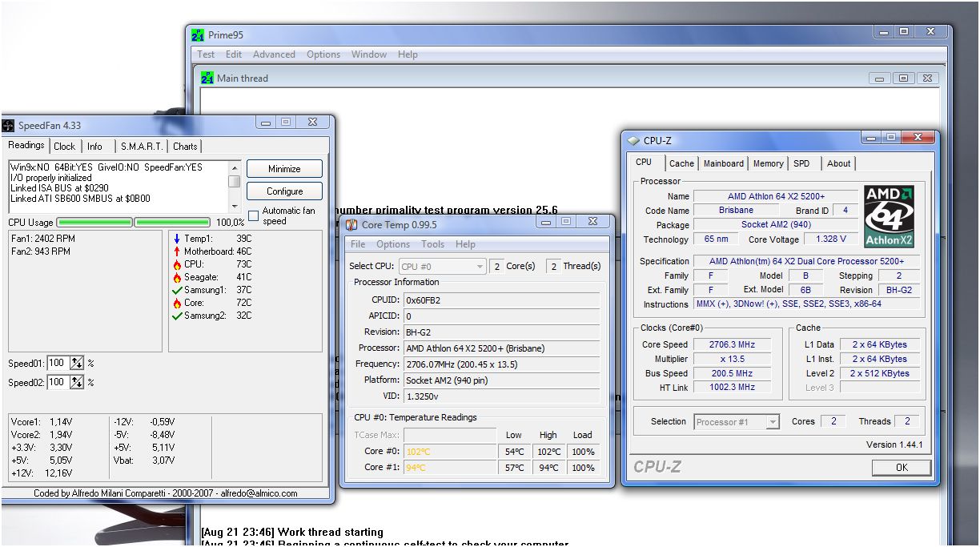The width and height of the screenshot is (980, 547).
Task: Click the Code Name Brisbane value
Action: (x=736, y=211)
